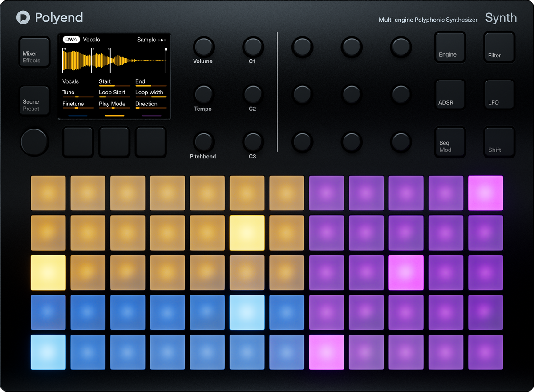The height and width of the screenshot is (392, 534).
Task: Select the orange indicator bar at the display bottom
Action: (x=114, y=116)
